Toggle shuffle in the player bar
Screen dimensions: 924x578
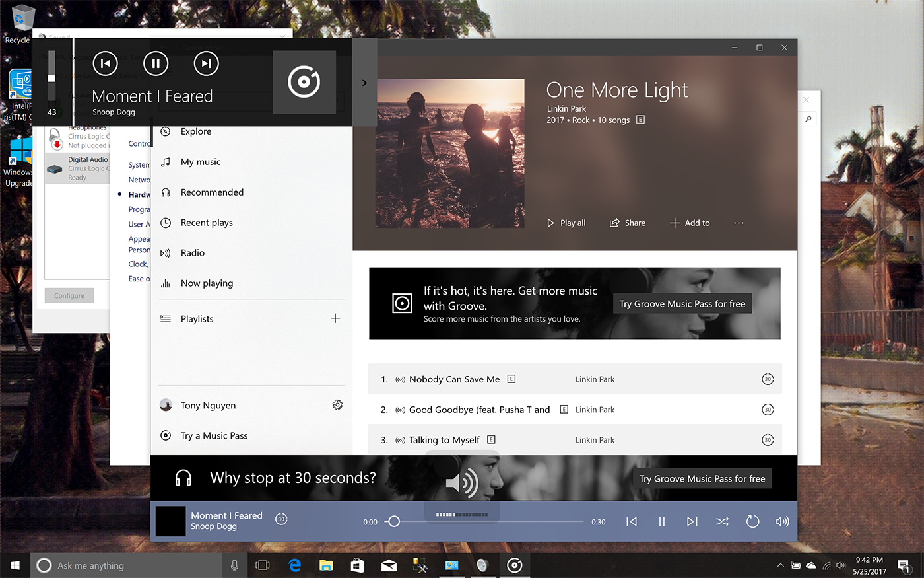click(x=723, y=522)
